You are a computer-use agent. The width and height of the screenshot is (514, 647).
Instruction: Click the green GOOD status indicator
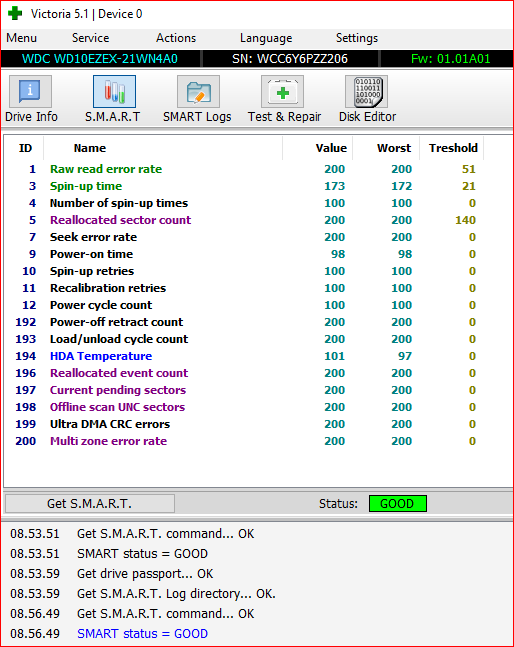398,503
